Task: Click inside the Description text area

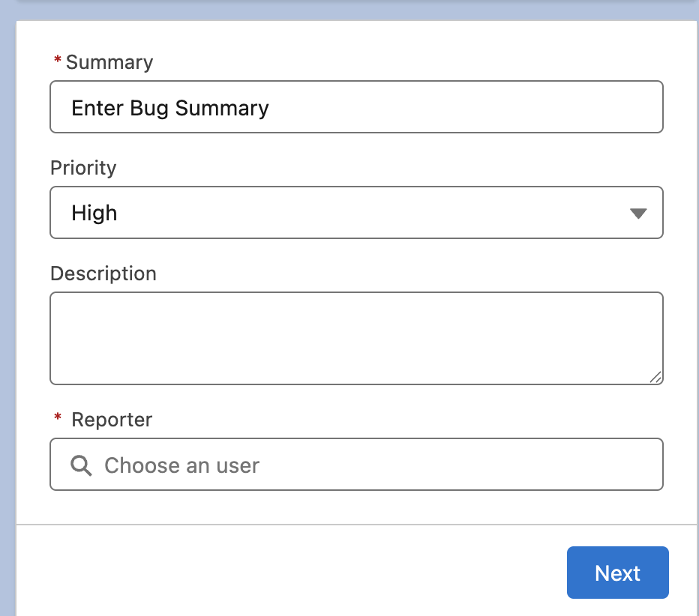Action: pyautogui.click(x=356, y=338)
